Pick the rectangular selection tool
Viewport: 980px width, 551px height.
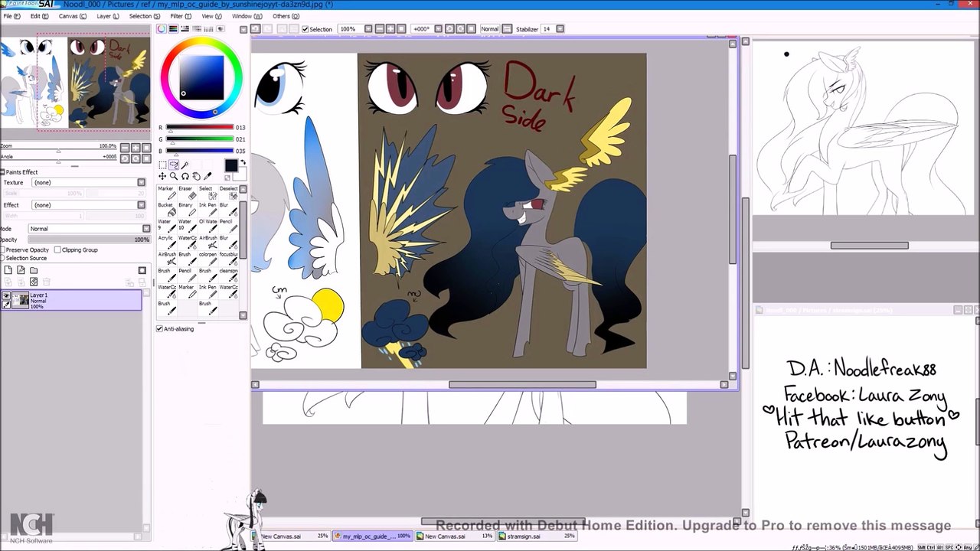162,165
